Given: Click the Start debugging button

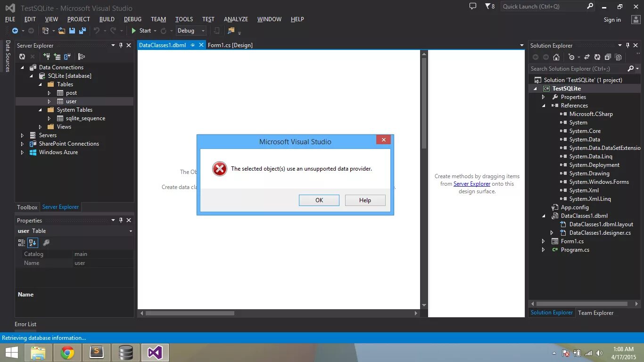Looking at the screenshot, I should [141, 31].
